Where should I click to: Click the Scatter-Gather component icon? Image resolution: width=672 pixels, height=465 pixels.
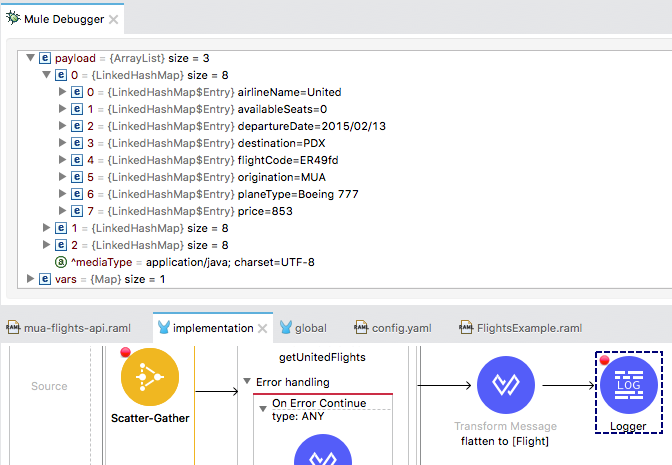point(150,377)
